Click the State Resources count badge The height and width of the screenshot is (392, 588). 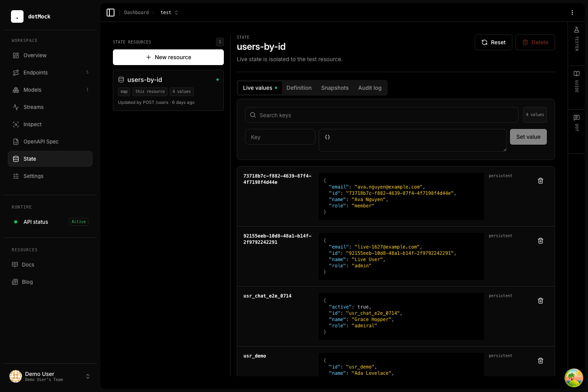(x=220, y=42)
